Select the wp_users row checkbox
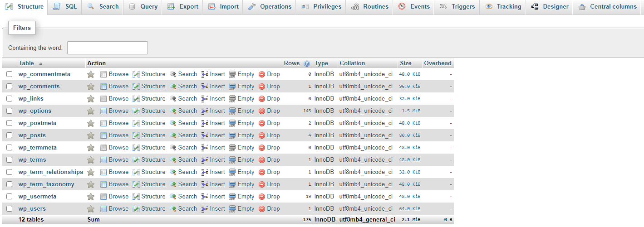The image size is (644, 227). tap(10, 209)
